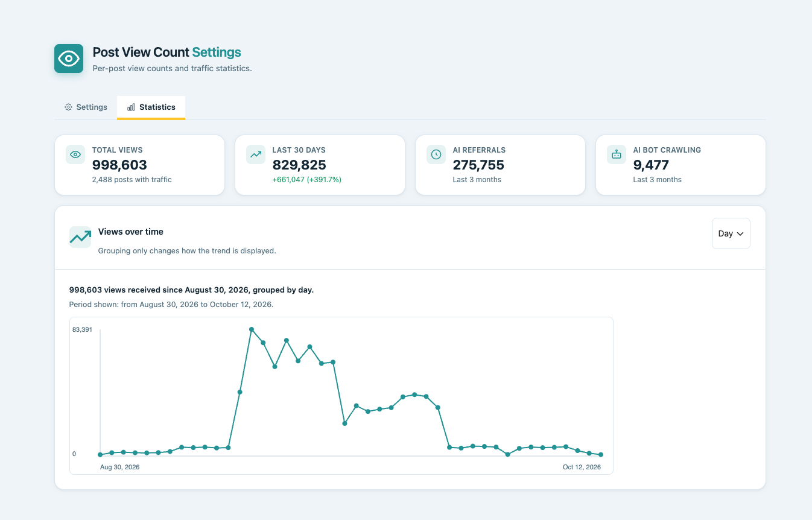Click the "Views over time" title
Viewport: 812px width, 520px height.
coord(131,232)
